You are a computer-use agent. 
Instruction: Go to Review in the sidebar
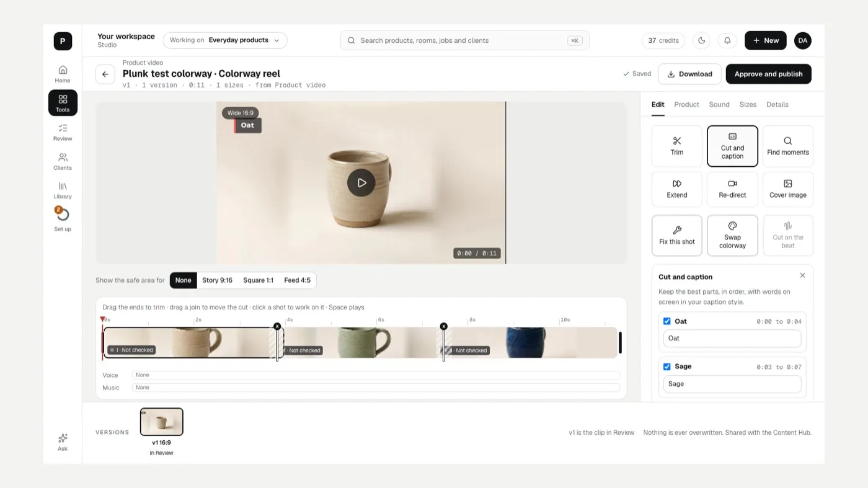pos(63,132)
